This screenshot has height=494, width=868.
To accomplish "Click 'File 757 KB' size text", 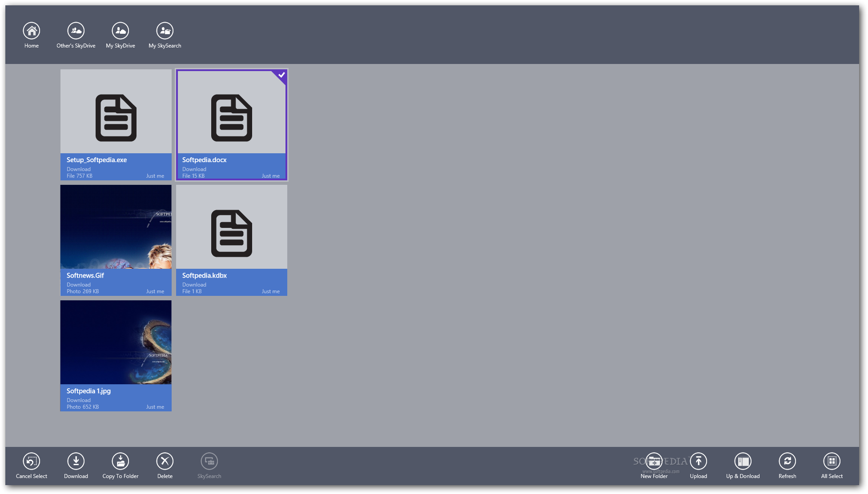I will 80,176.
